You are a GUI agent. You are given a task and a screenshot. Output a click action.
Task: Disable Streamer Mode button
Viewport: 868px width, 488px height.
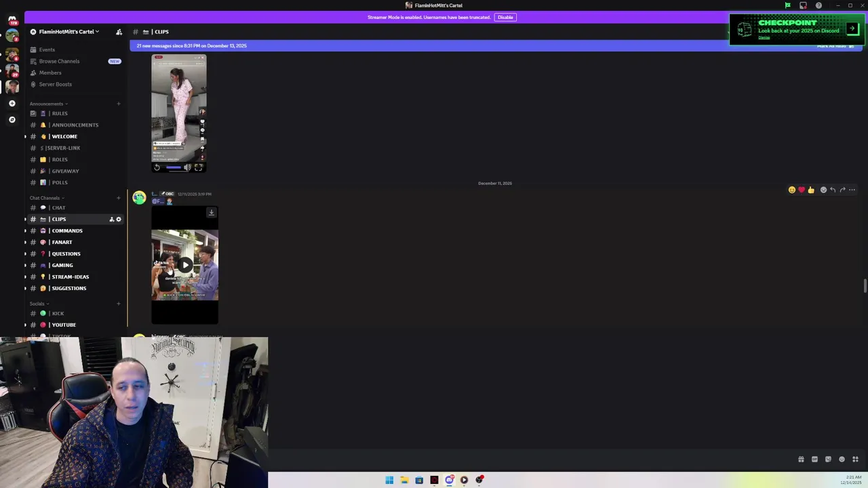(505, 17)
